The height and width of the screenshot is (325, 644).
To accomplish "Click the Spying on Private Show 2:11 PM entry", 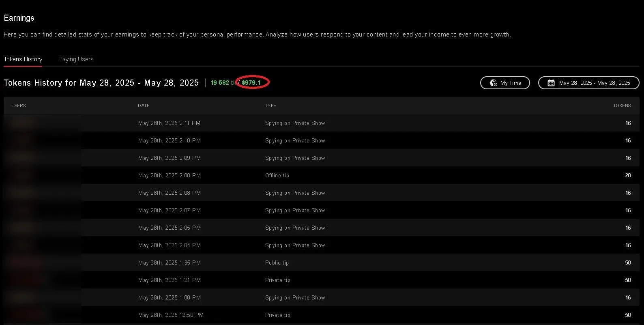I will [x=295, y=123].
